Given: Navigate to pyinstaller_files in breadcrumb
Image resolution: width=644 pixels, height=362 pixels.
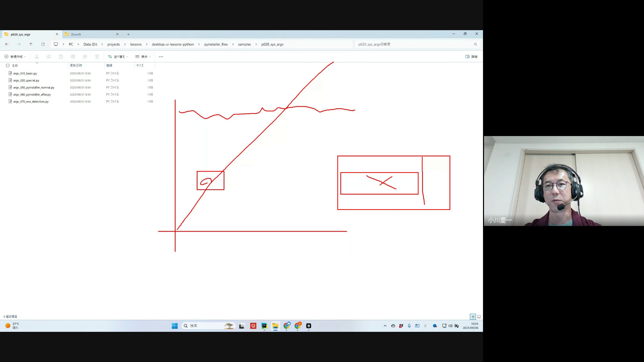Looking at the screenshot, I should click(216, 44).
